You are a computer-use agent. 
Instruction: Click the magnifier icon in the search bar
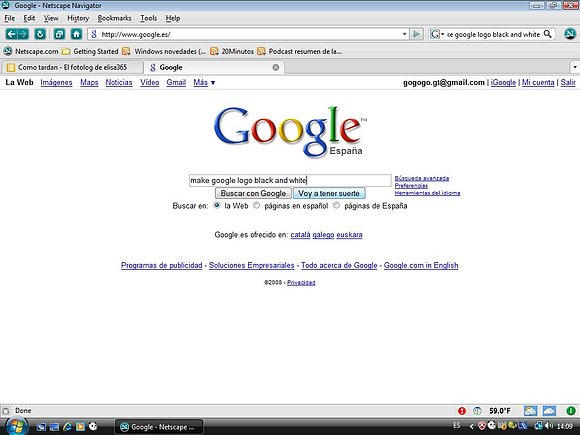click(x=548, y=34)
